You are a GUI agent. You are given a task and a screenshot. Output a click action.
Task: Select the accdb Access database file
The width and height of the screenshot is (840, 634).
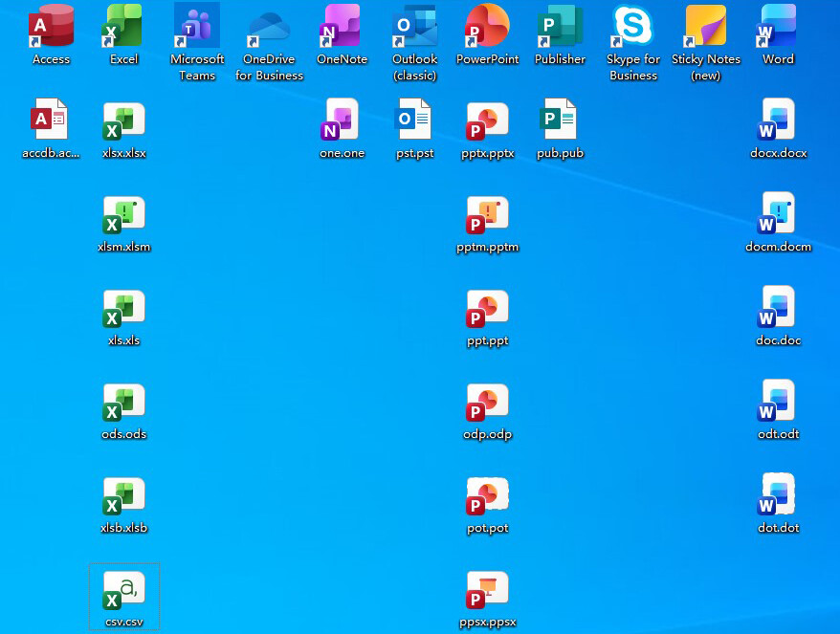52,120
